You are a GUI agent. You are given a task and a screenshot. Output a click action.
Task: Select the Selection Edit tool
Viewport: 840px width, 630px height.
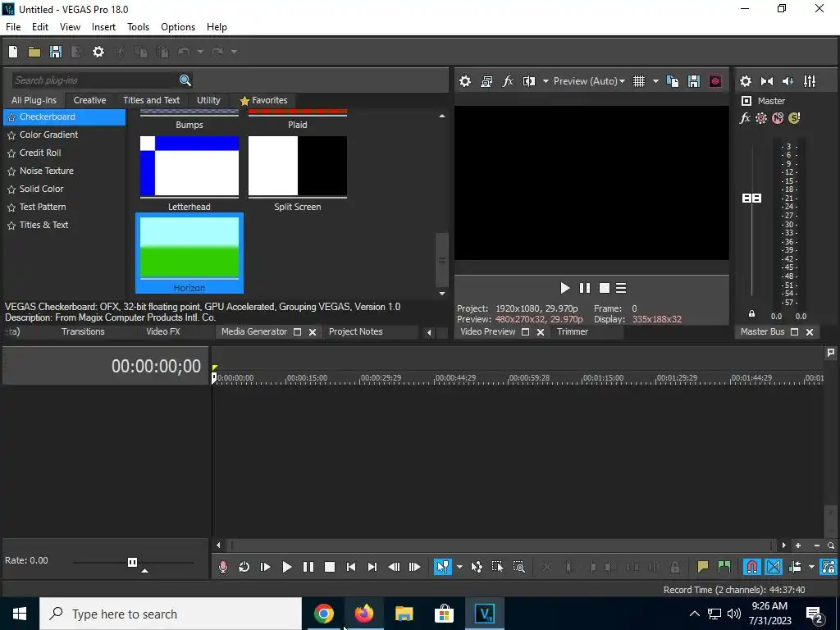click(x=497, y=567)
